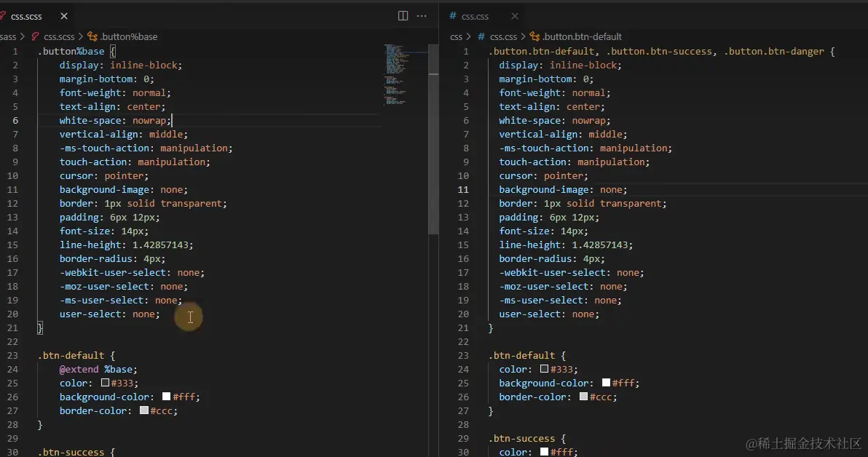
Task: Click '.button%base' selector in css.scss line 1
Action: click(x=71, y=51)
